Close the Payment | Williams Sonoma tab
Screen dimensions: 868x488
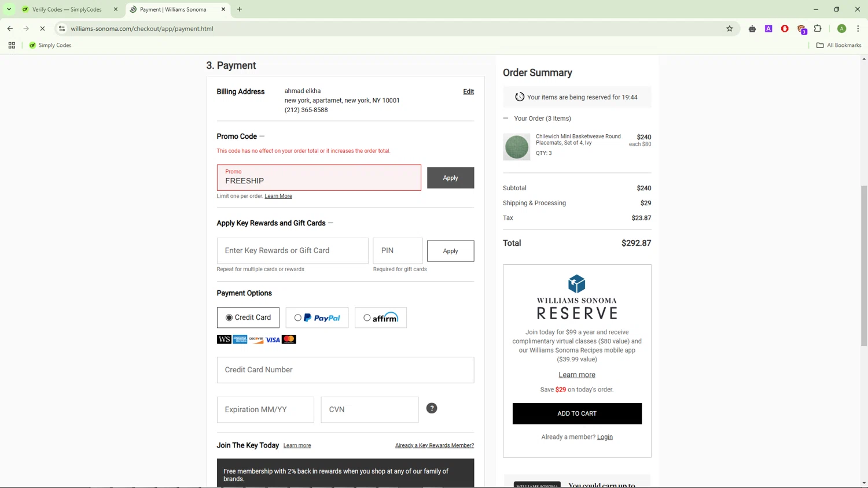(223, 9)
